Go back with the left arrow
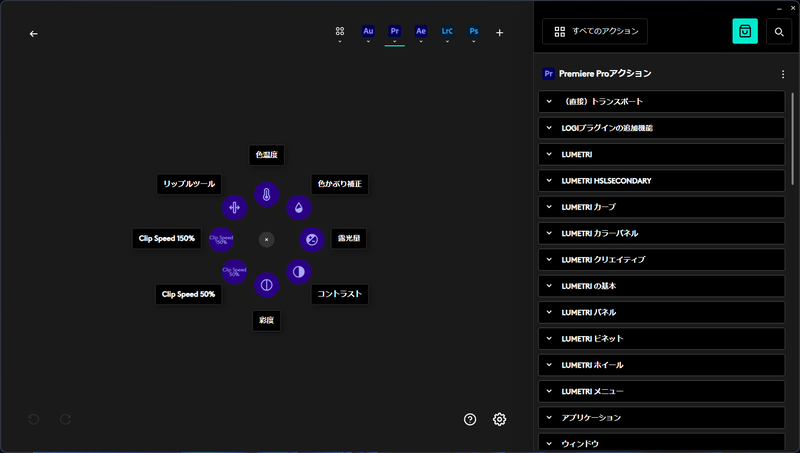 click(34, 34)
